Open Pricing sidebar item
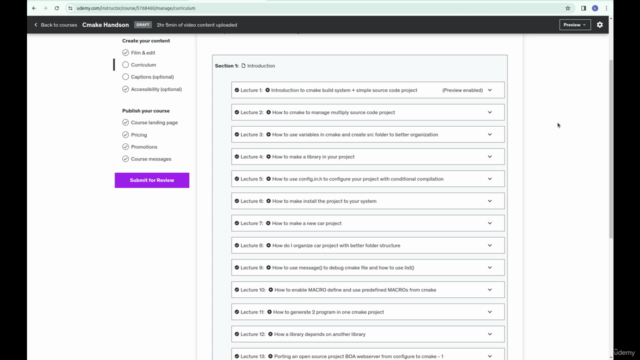The image size is (640, 360). [139, 135]
